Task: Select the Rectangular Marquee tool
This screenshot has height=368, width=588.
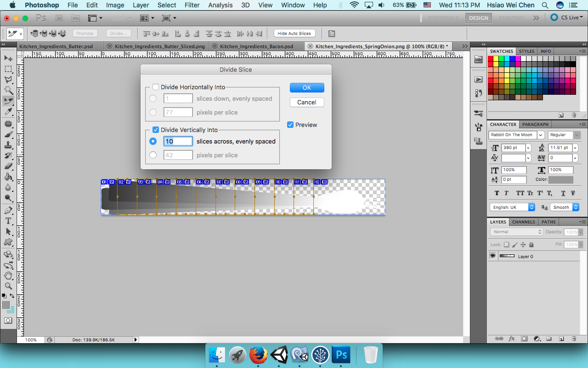Action: pos(8,69)
